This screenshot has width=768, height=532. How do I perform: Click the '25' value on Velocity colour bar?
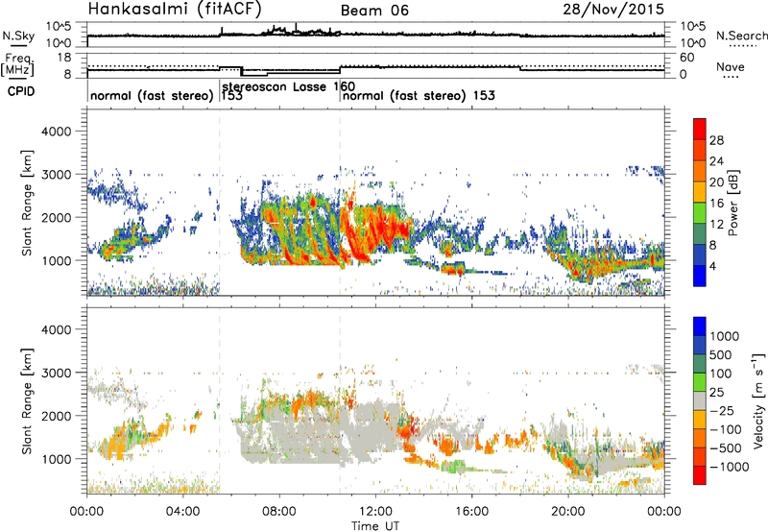[716, 393]
